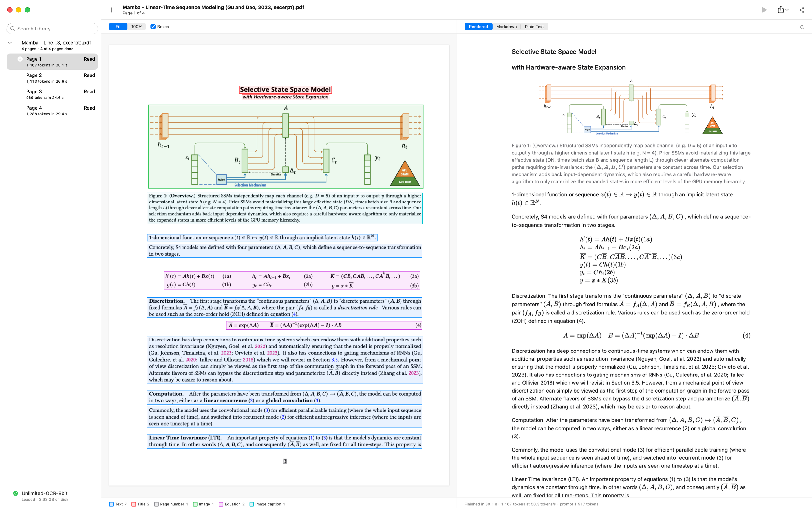
Task: Click the play run-OCR icon
Action: 764,10
